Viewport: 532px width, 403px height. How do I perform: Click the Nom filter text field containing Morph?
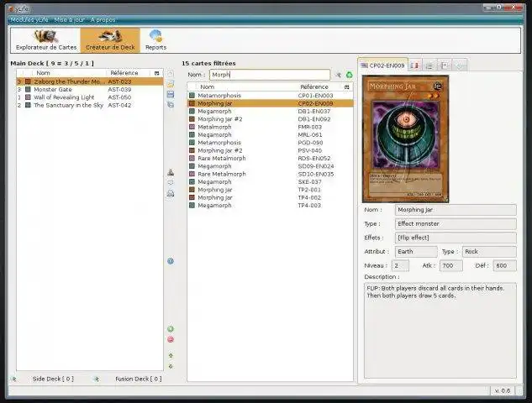270,75
